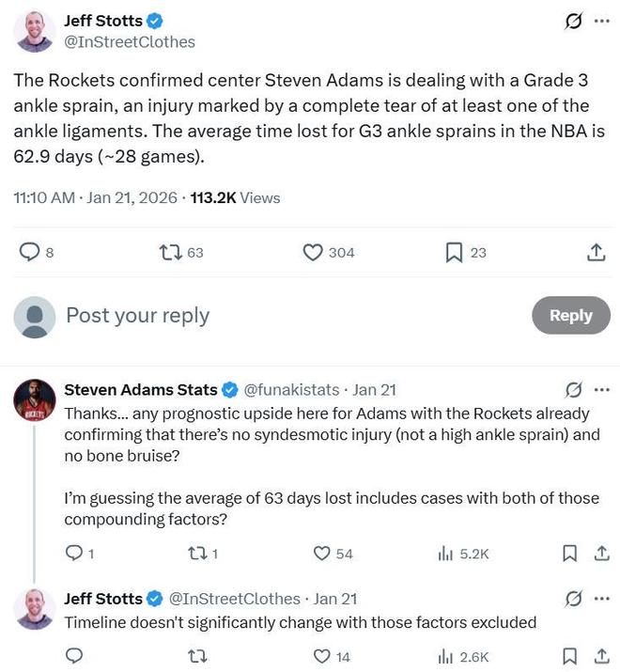This screenshot has width=620, height=672.
Task: Repost the main Steven Adams injury post
Action: pyautogui.click(x=170, y=252)
